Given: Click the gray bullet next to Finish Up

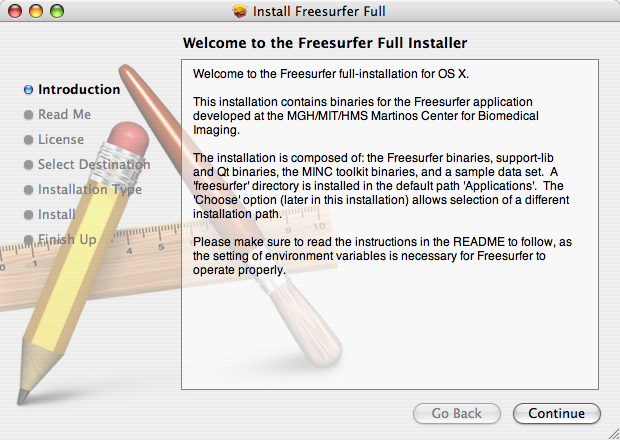Looking at the screenshot, I should (28, 240).
